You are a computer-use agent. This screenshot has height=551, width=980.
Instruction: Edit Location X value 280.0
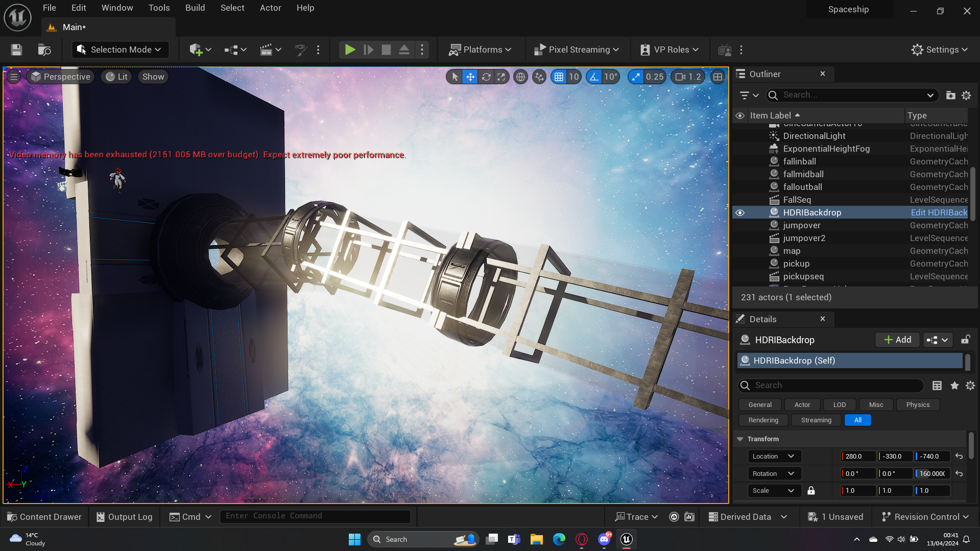coord(858,457)
